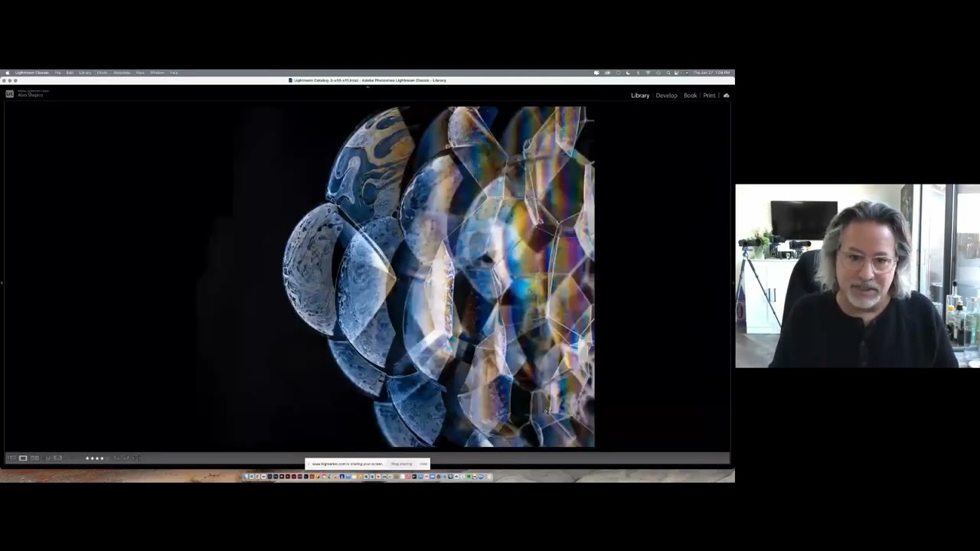
Task: Rotate photo clockwise using toolbar arrow
Action: pos(126,458)
